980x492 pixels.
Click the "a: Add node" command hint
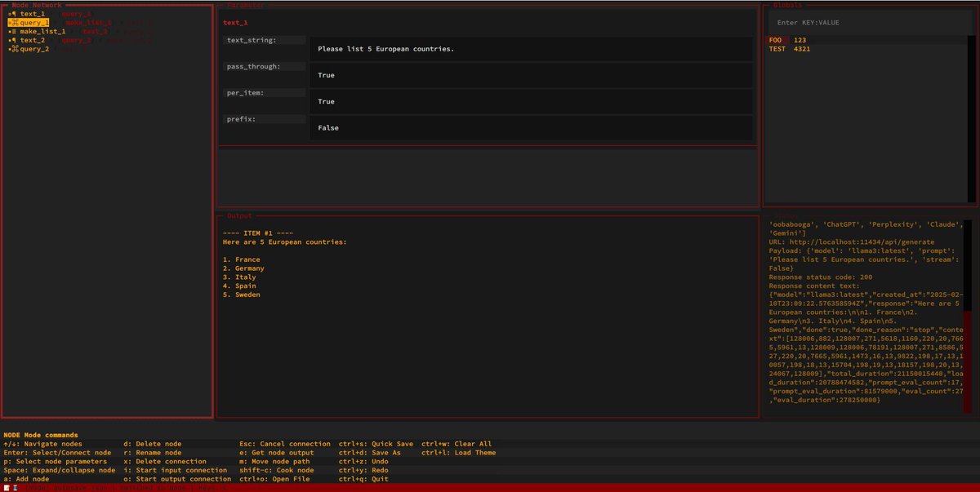(26, 479)
